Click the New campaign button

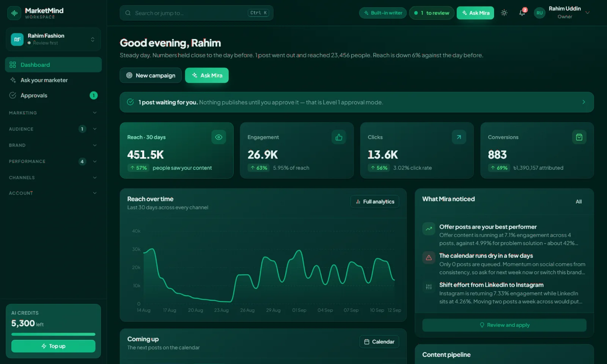151,75
